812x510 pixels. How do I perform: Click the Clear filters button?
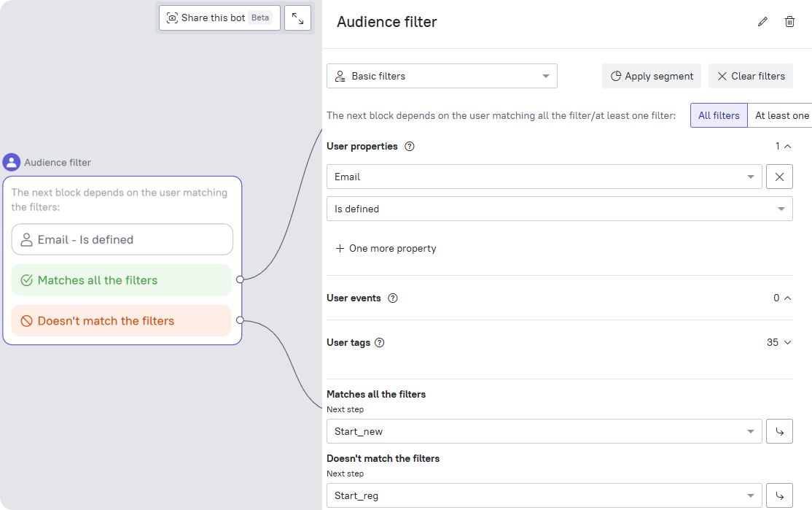coord(750,76)
